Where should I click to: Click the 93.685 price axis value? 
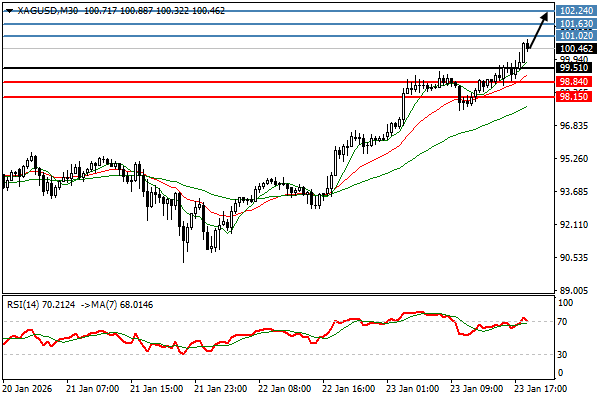click(574, 192)
